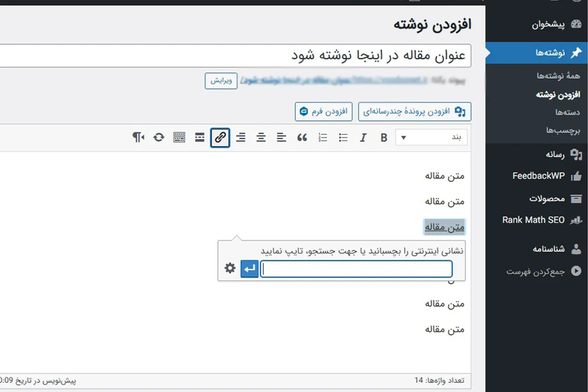Click the افزودن نوشته page heading

(433, 24)
